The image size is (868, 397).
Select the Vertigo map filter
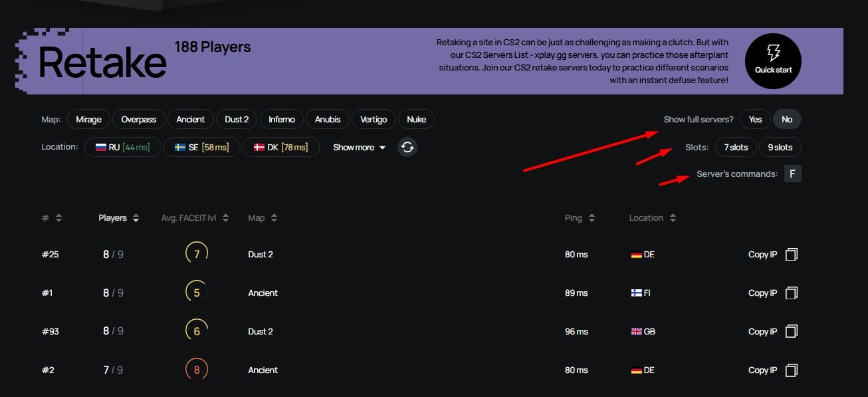point(373,120)
